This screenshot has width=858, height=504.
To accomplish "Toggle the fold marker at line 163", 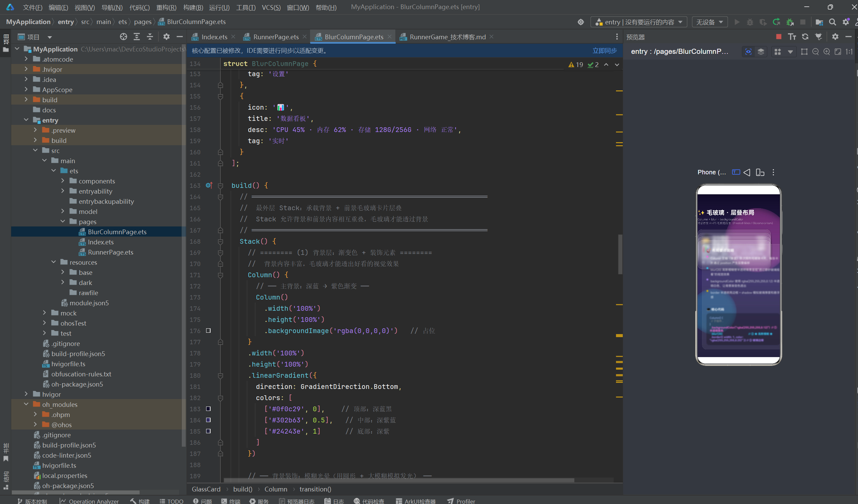I will point(220,185).
